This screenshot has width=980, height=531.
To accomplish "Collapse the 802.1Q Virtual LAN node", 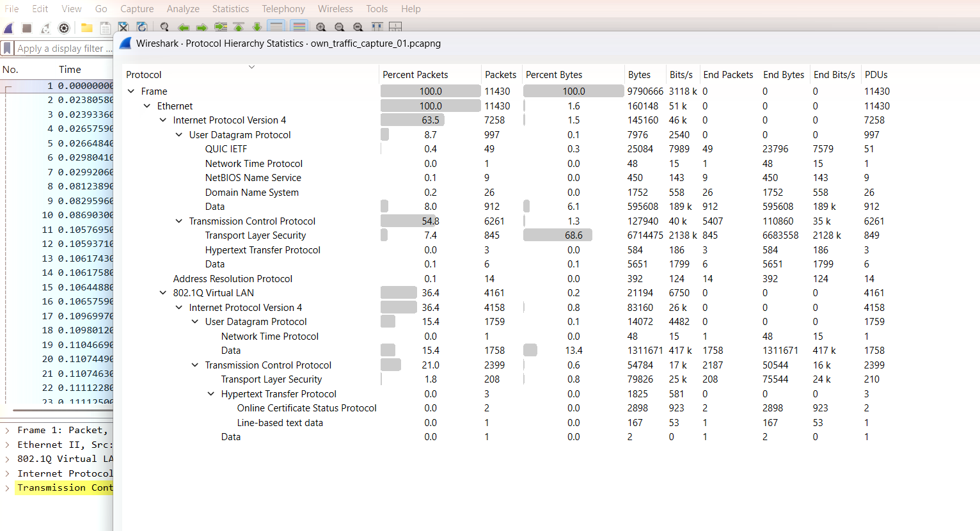I will tap(163, 293).
